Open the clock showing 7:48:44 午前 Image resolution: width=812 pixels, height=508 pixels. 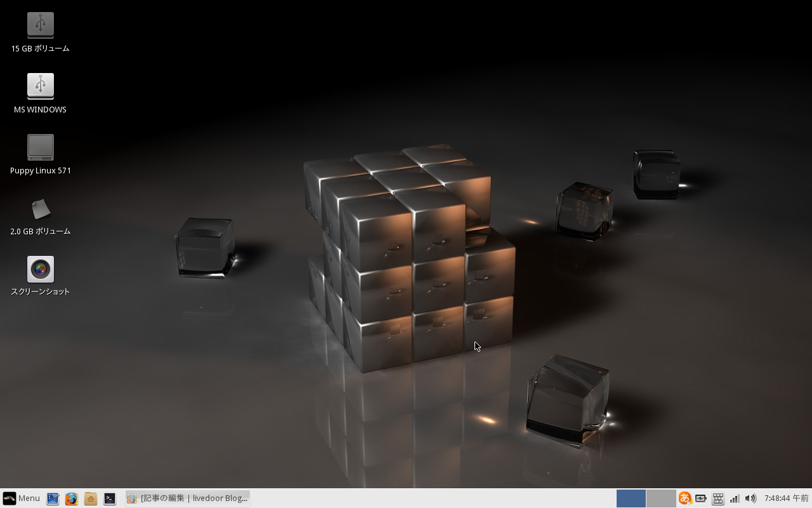787,498
